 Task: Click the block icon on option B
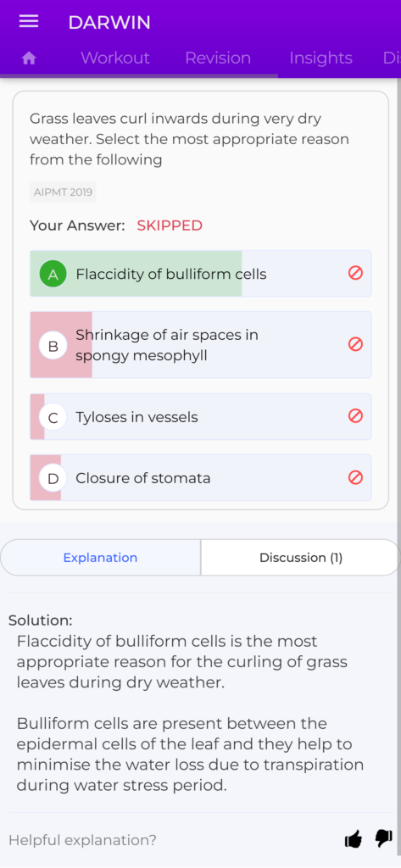click(355, 344)
